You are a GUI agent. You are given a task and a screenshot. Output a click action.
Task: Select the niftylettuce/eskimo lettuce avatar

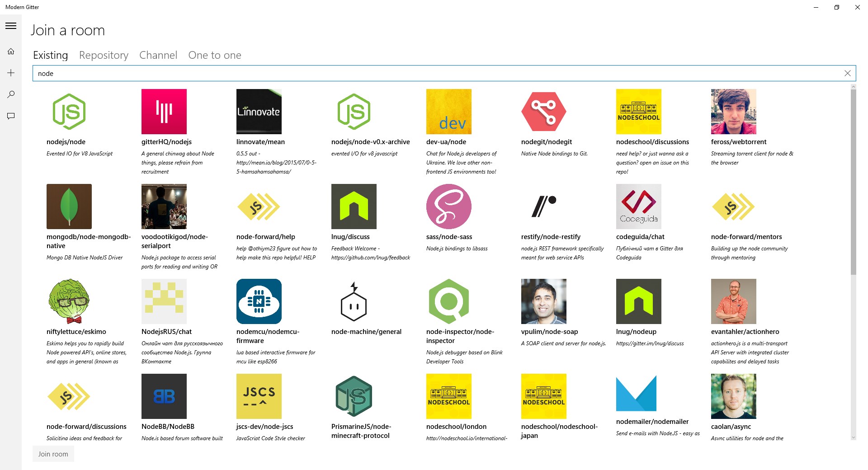[69, 301]
